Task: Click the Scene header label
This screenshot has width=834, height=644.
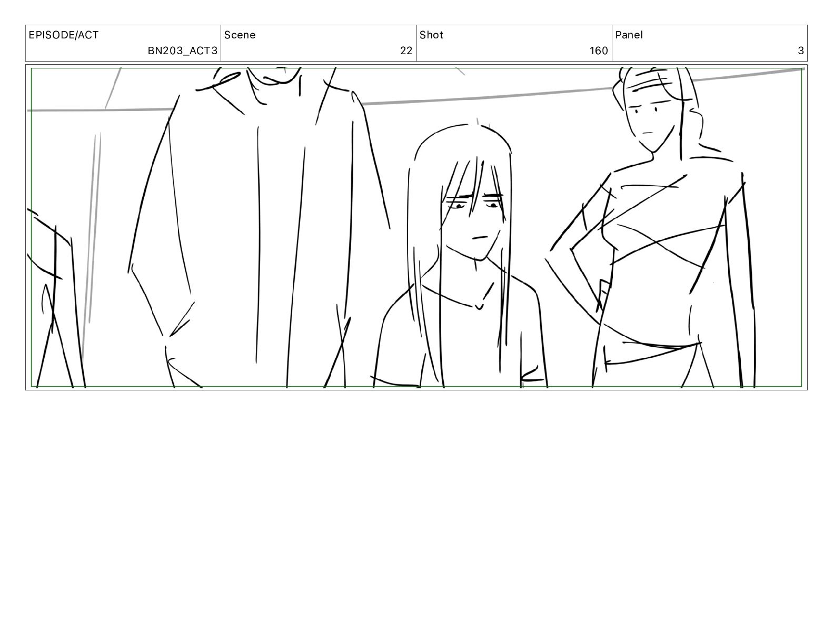Action: pyautogui.click(x=240, y=35)
